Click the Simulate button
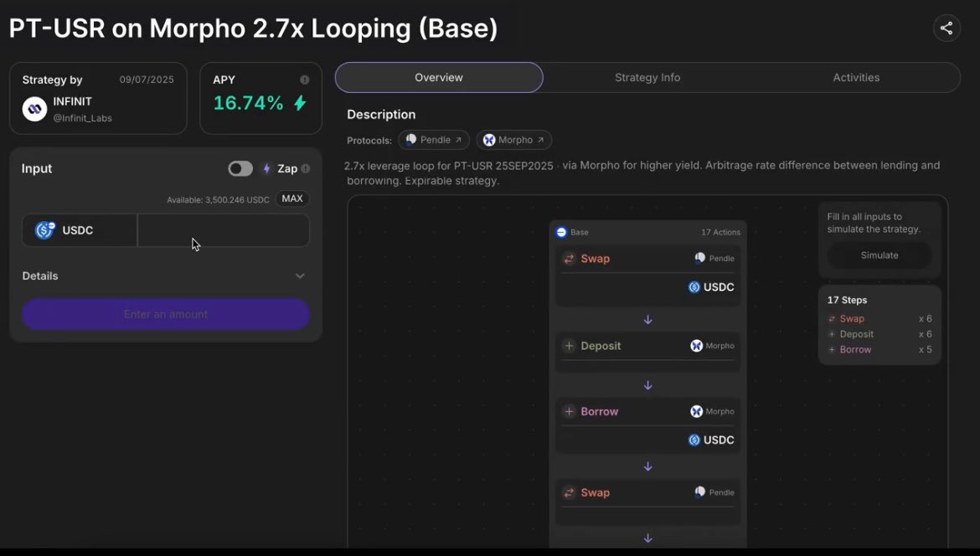The width and height of the screenshot is (980, 556). click(879, 255)
